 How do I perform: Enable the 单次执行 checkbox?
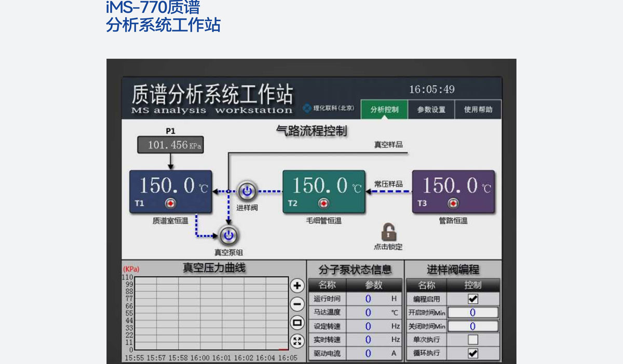click(x=473, y=340)
